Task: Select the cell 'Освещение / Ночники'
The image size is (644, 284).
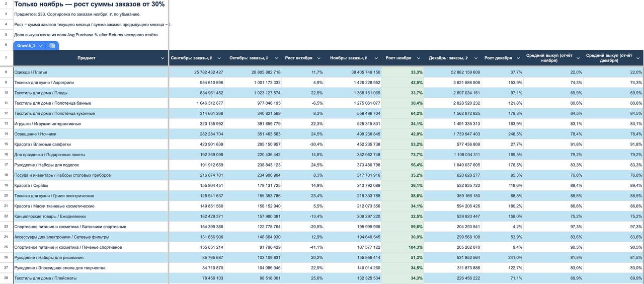Action: click(91, 134)
